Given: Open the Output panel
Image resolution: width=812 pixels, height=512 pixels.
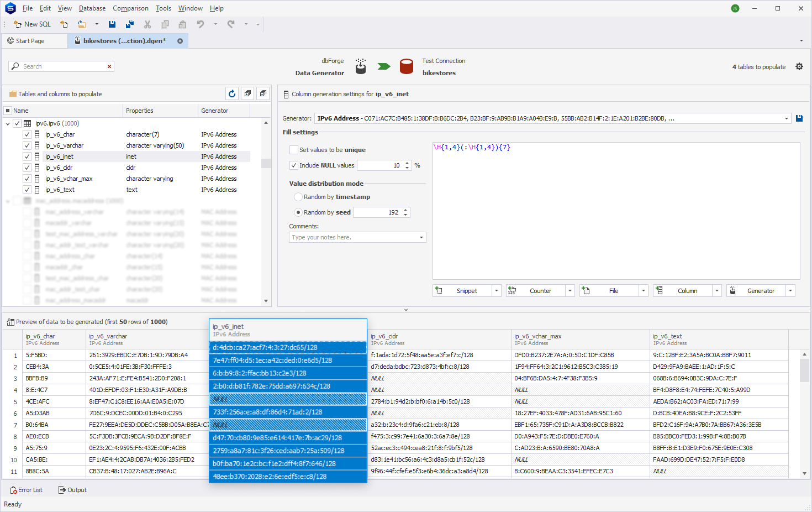Looking at the screenshot, I should coord(73,490).
